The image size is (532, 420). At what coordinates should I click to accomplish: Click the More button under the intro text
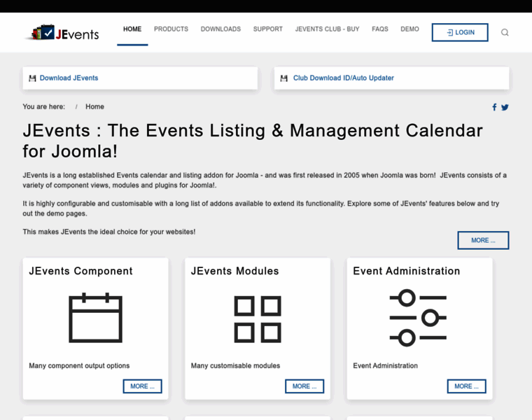(x=483, y=240)
